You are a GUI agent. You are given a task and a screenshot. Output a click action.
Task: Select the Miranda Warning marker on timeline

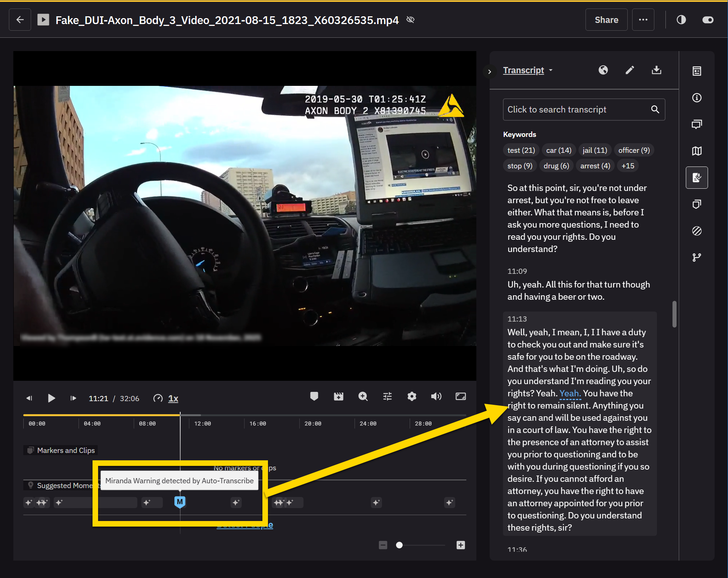click(x=180, y=502)
